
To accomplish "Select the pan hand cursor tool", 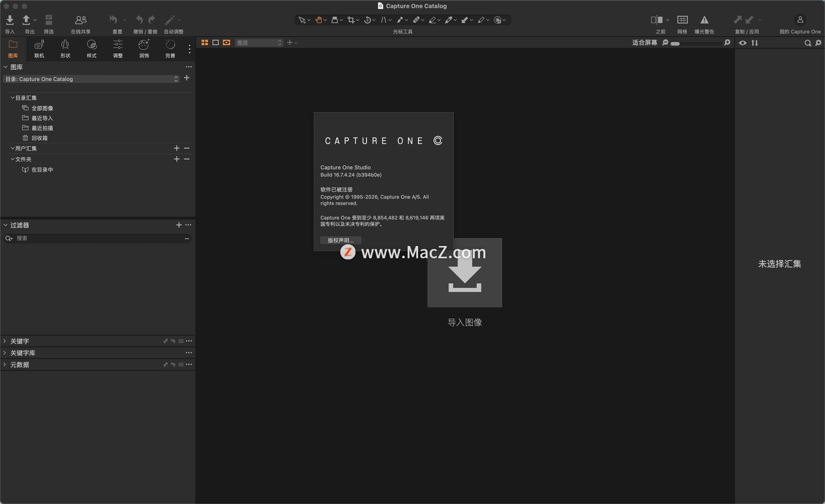I will pos(318,20).
